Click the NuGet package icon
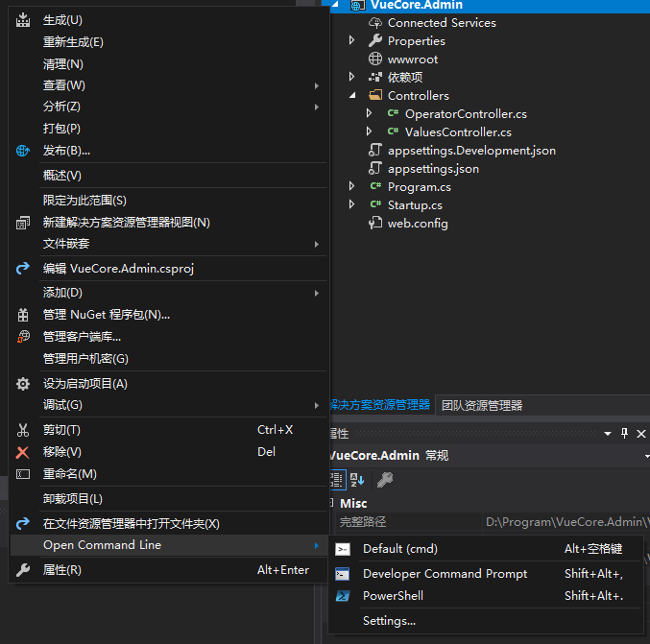650x644 pixels. [x=23, y=315]
